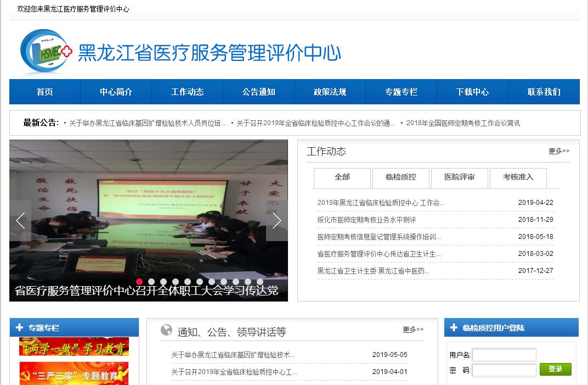The image size is (588, 385).
Task: Open 绥化市医师定期考核业务水平测评 article
Action: [x=366, y=220]
